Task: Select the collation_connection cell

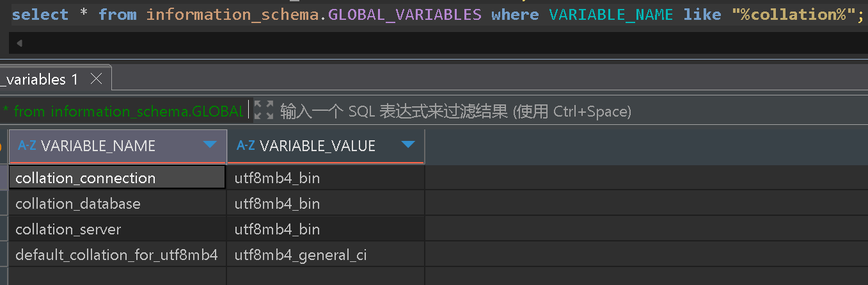Action: click(117, 178)
